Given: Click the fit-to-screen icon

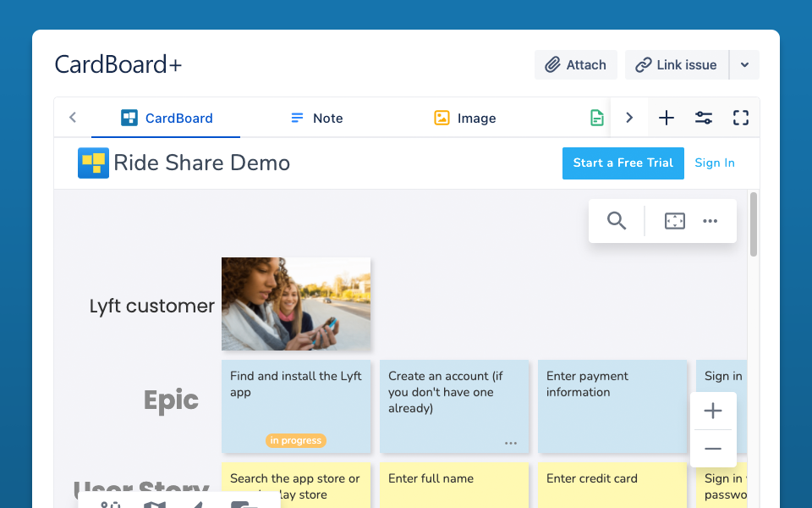Looking at the screenshot, I should click(x=675, y=221).
